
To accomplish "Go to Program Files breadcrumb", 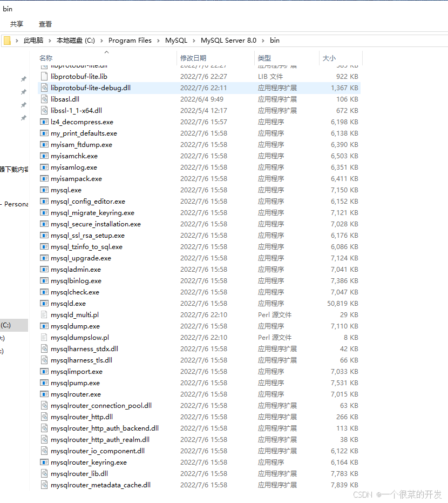I will pos(130,41).
